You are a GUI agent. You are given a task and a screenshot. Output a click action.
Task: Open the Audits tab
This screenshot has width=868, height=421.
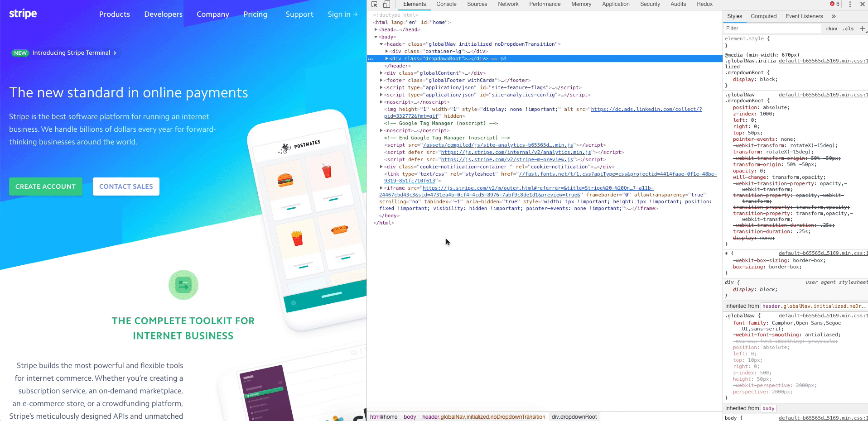point(678,4)
